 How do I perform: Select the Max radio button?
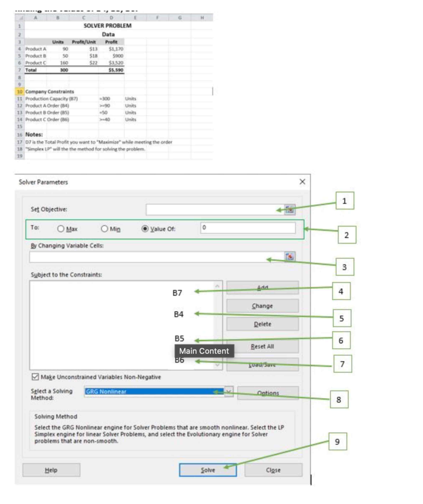tap(61, 229)
